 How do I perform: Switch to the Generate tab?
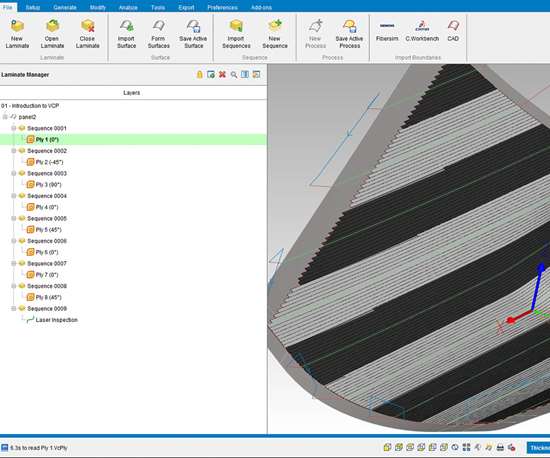coord(65,7)
